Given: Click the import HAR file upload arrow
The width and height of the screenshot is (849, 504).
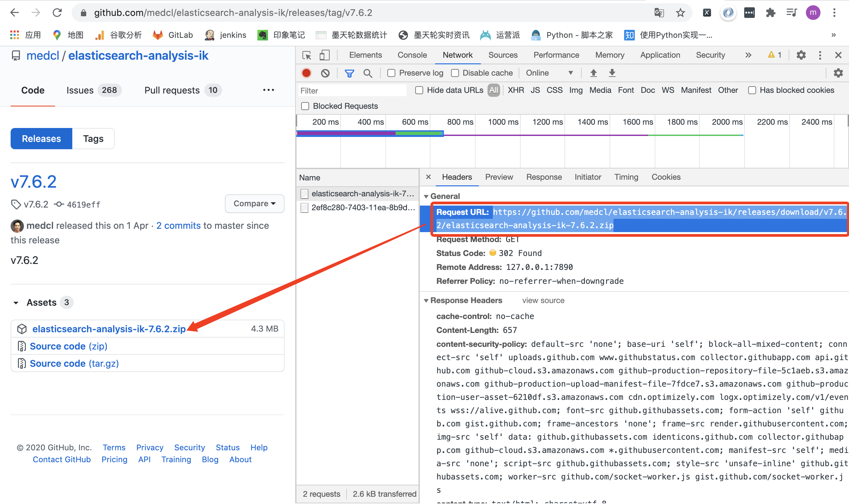Looking at the screenshot, I should (593, 73).
